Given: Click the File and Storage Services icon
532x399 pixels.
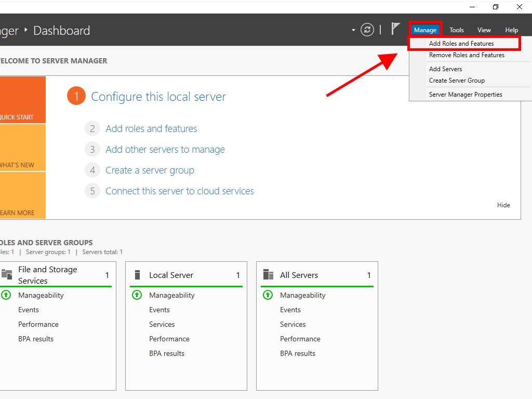Looking at the screenshot, I should point(7,274).
